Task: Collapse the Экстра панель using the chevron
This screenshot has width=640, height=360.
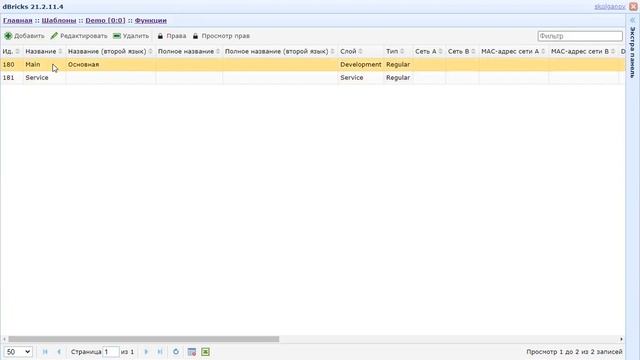Action: (633, 20)
